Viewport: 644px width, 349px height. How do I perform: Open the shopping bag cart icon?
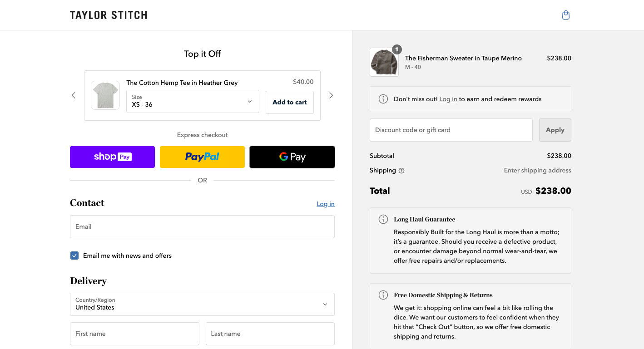(x=565, y=15)
